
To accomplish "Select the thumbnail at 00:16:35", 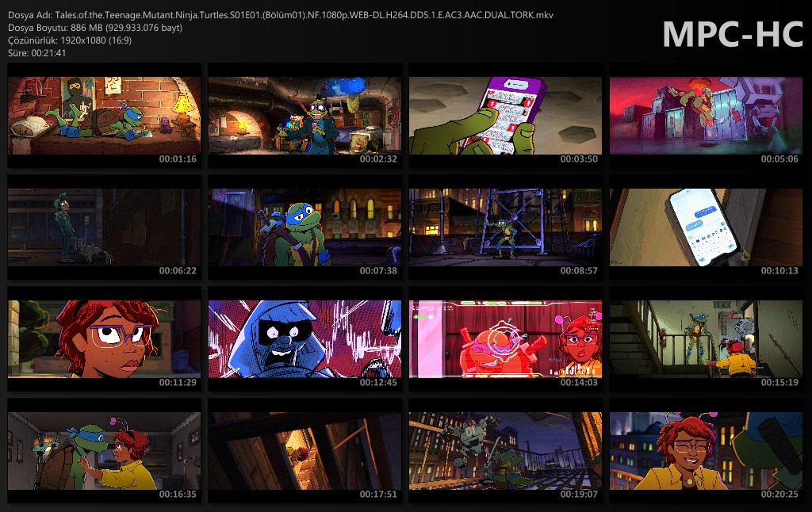I will point(104,451).
